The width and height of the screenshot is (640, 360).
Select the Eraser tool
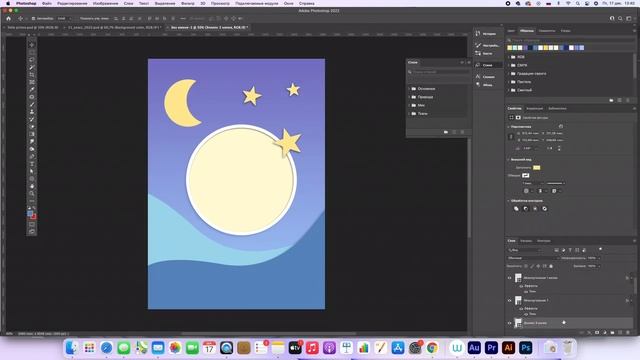[32, 127]
